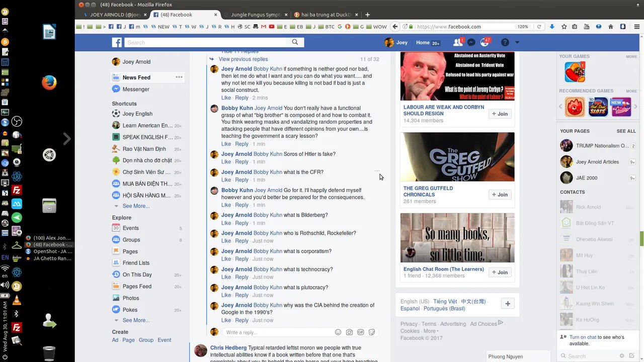Viewport: 644px width, 362px height.
Task: Add language with plus button
Action: [507, 304]
